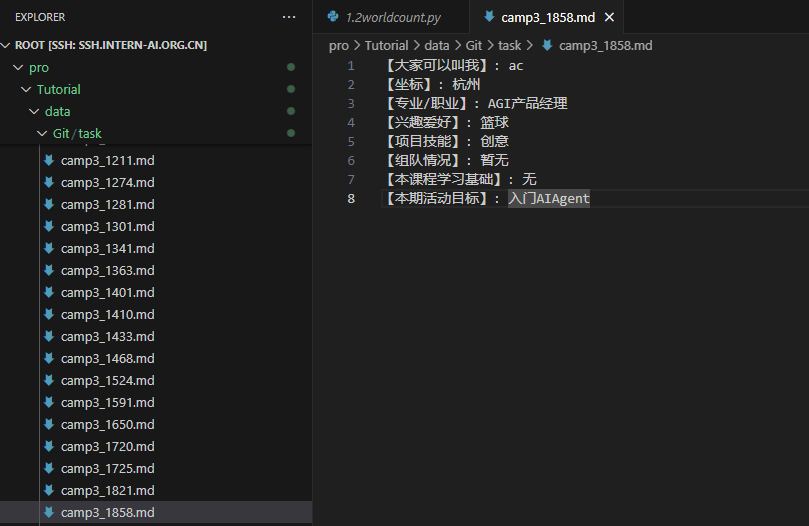This screenshot has width=809, height=526.
Task: Click line number 1 in the gutter
Action: [351, 66]
